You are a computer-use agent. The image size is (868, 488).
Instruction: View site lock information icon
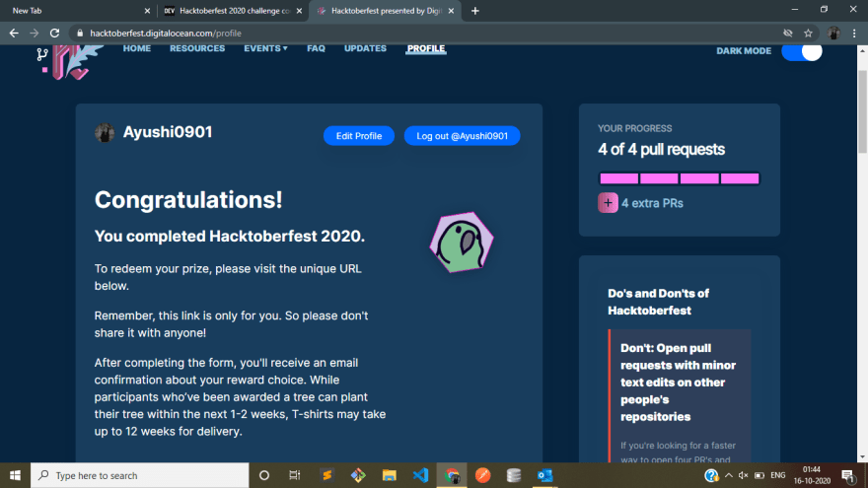tap(80, 34)
